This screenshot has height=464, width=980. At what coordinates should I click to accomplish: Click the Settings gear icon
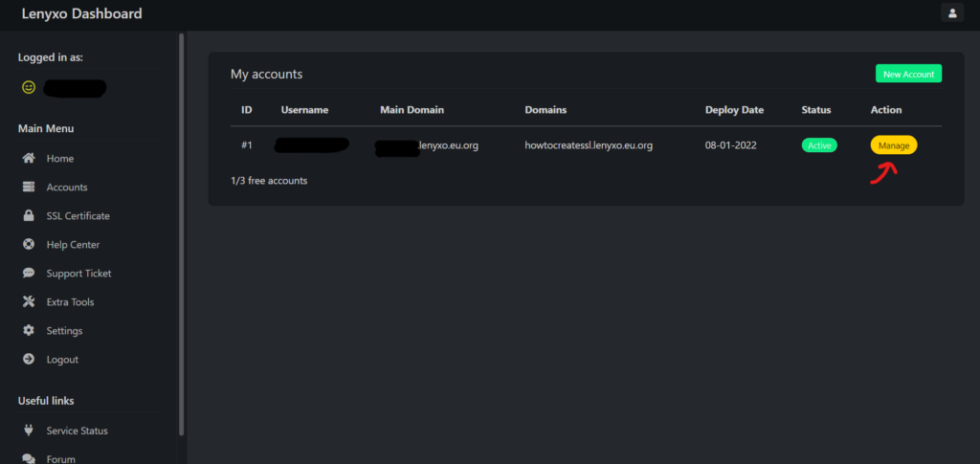coord(29,330)
